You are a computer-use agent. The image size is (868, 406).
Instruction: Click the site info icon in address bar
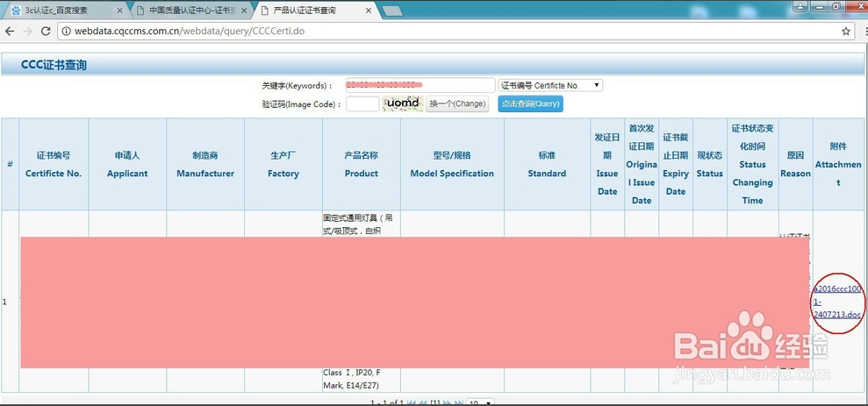pos(66,32)
